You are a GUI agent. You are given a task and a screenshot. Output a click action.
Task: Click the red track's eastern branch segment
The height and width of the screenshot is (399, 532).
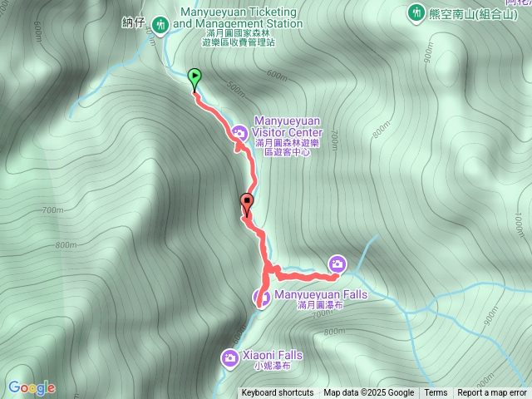[x=305, y=277]
